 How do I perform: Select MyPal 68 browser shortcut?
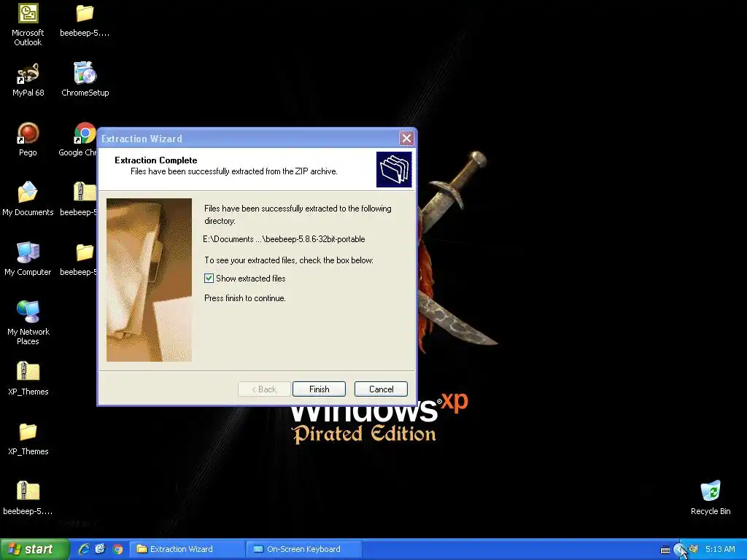point(28,80)
